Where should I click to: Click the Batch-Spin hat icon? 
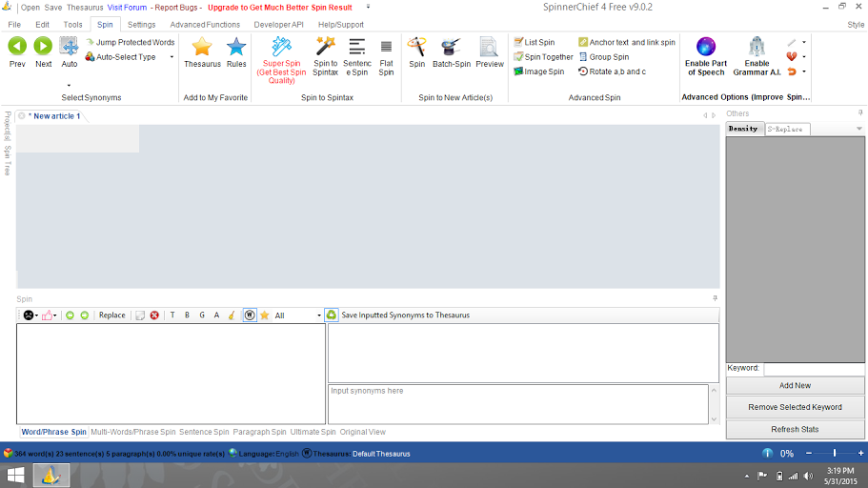point(451,47)
